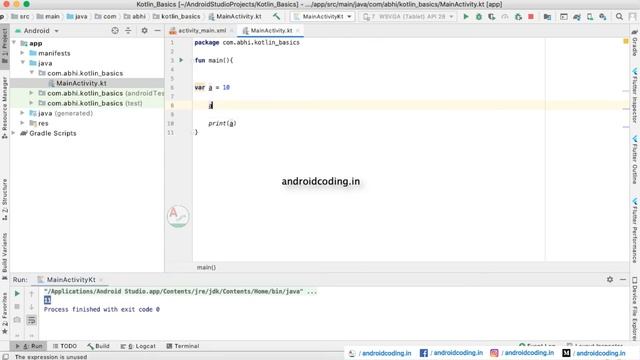Click the yellow inspection warning indicator
This screenshot has width=640, height=360.
[x=626, y=41]
